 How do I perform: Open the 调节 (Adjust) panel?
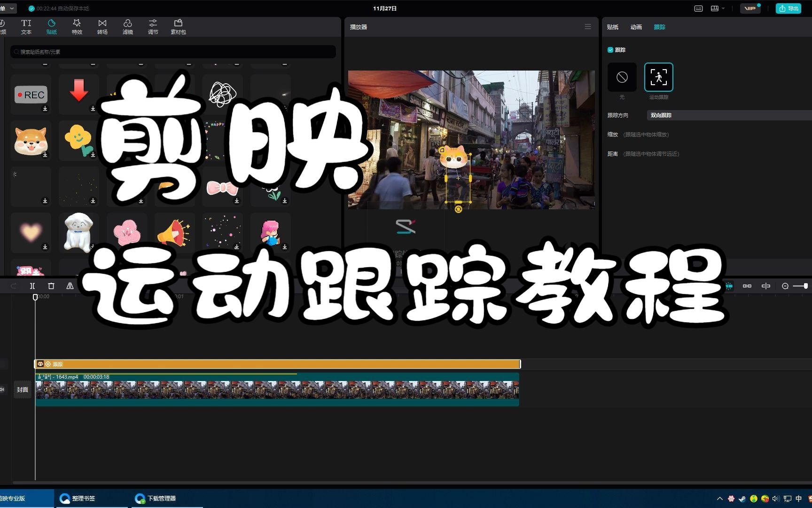tap(153, 27)
